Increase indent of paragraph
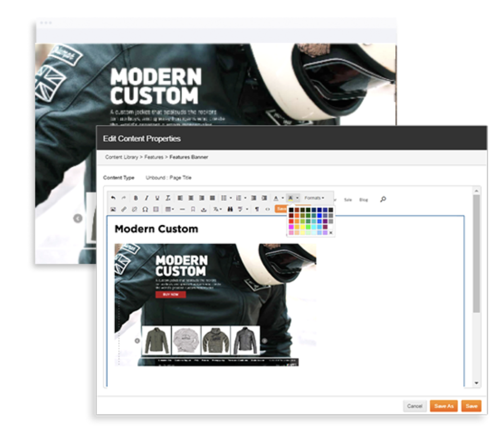 point(265,198)
